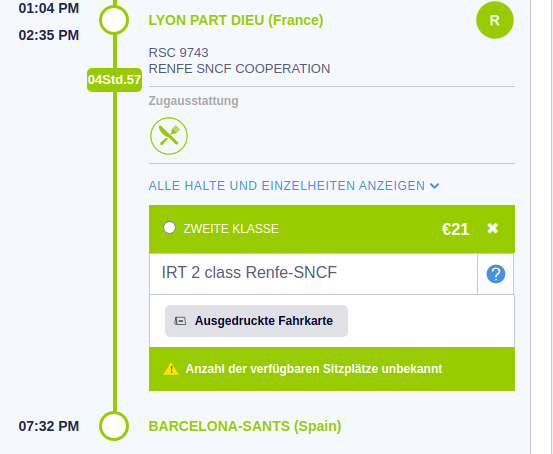Screen dimensions: 553x454
Task: Open LYON PART DIEU (France) station link
Action: 236,20
